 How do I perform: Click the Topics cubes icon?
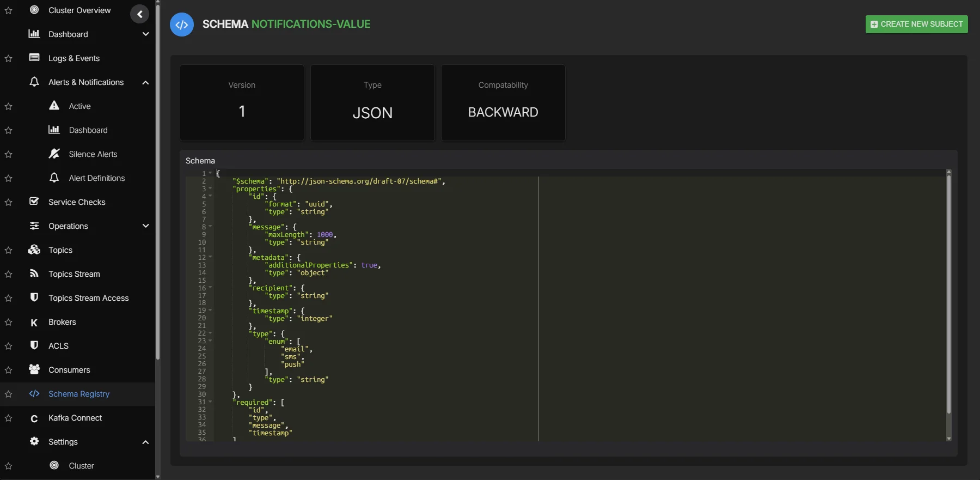[x=34, y=250]
